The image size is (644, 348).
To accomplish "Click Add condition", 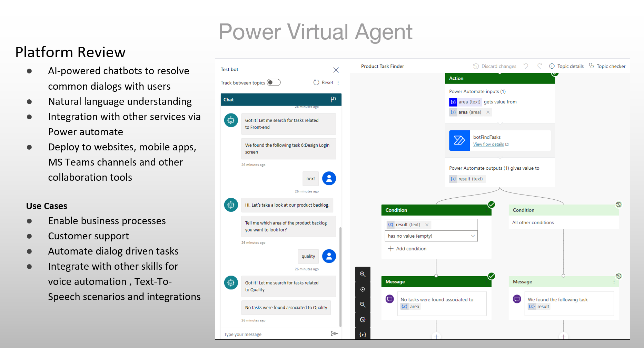I will coord(407,249).
